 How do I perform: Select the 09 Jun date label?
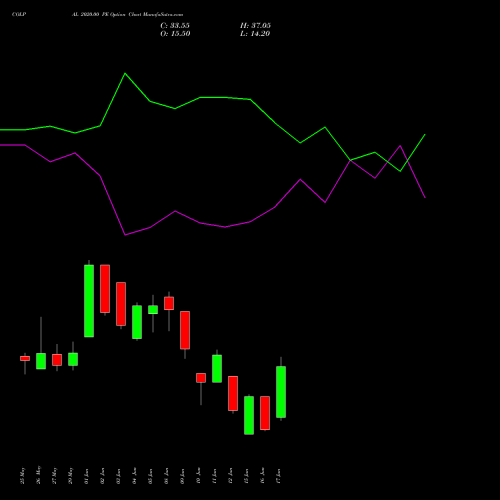(x=183, y=476)
